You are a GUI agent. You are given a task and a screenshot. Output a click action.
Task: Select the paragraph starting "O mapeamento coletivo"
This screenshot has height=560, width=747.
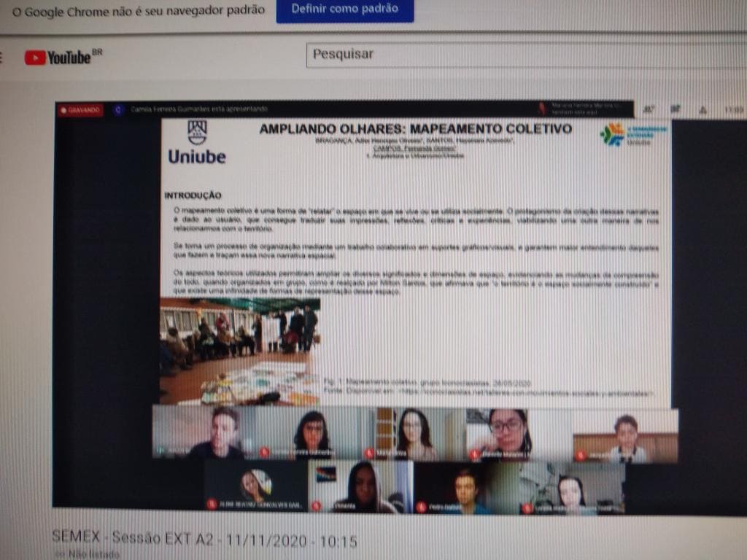pyautogui.click(x=416, y=219)
